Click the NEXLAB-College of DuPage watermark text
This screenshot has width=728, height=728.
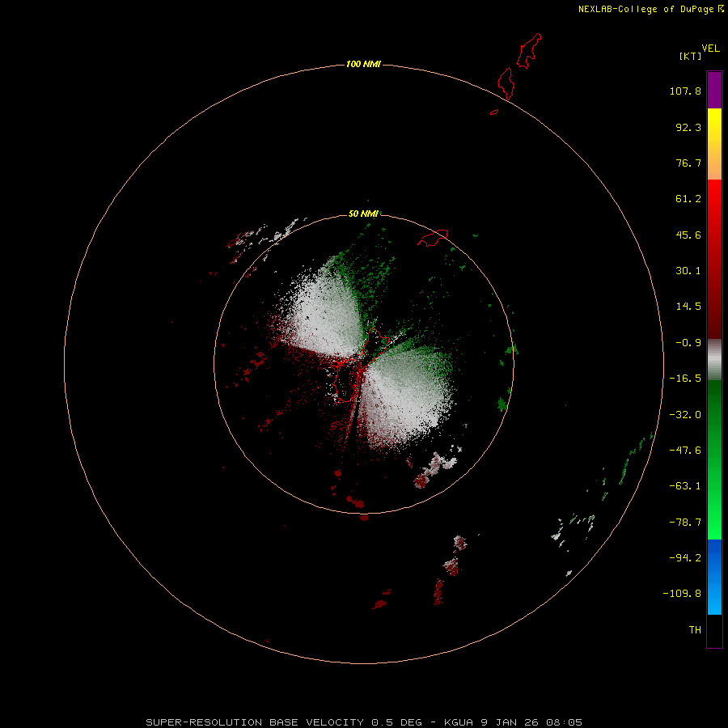point(650,9)
